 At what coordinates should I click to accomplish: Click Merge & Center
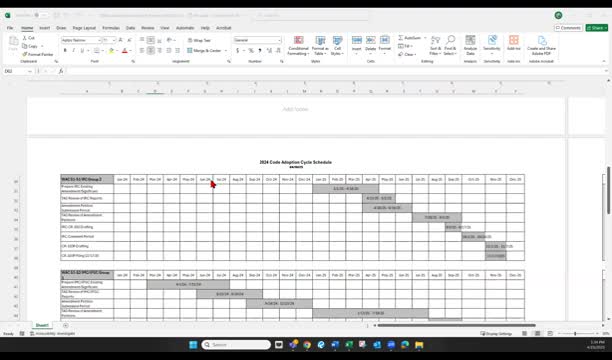click(204, 51)
